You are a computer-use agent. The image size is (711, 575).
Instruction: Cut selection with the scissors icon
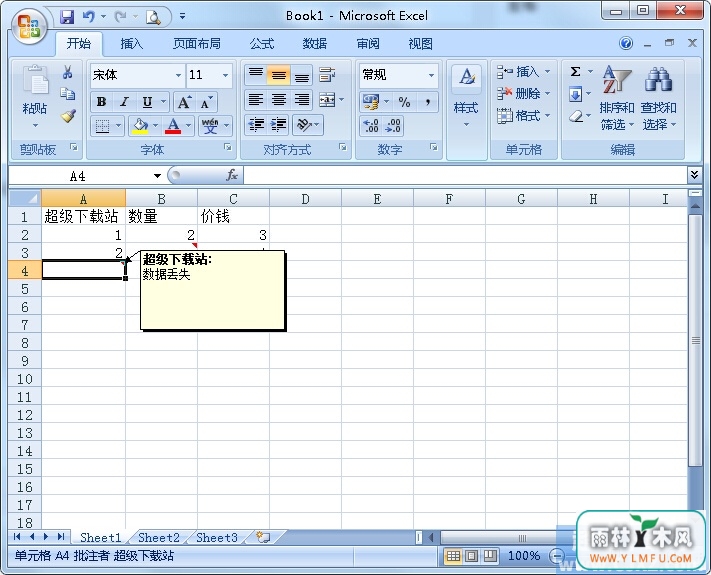68,72
